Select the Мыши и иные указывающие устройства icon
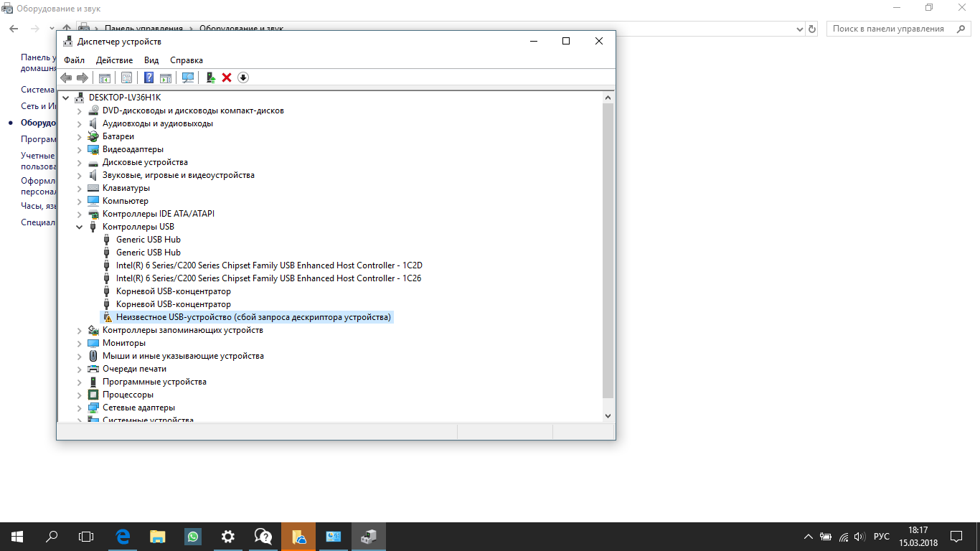 [x=93, y=356]
